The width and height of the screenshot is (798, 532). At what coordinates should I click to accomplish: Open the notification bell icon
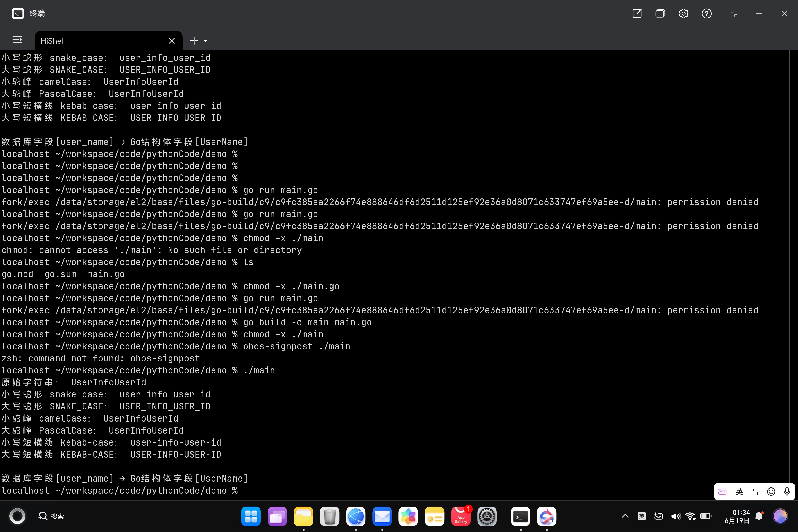click(759, 516)
